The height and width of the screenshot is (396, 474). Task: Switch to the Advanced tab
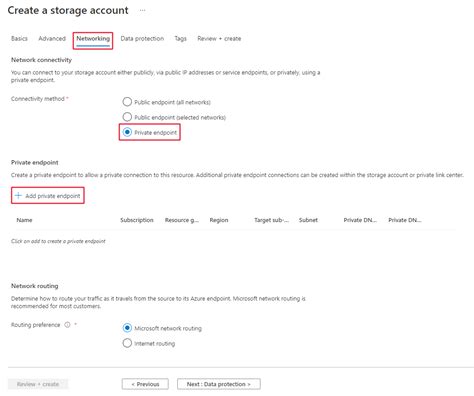(x=52, y=39)
